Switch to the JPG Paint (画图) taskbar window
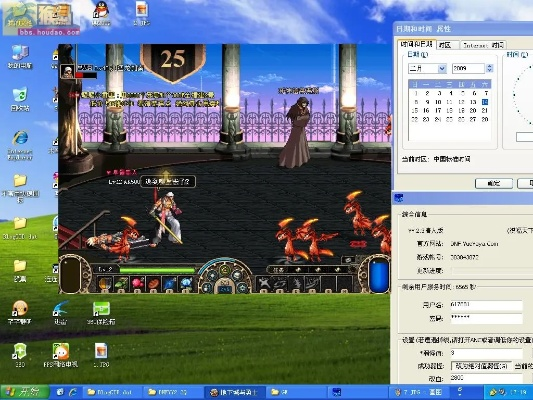The height and width of the screenshot is (400, 533). pyautogui.click(x=419, y=392)
